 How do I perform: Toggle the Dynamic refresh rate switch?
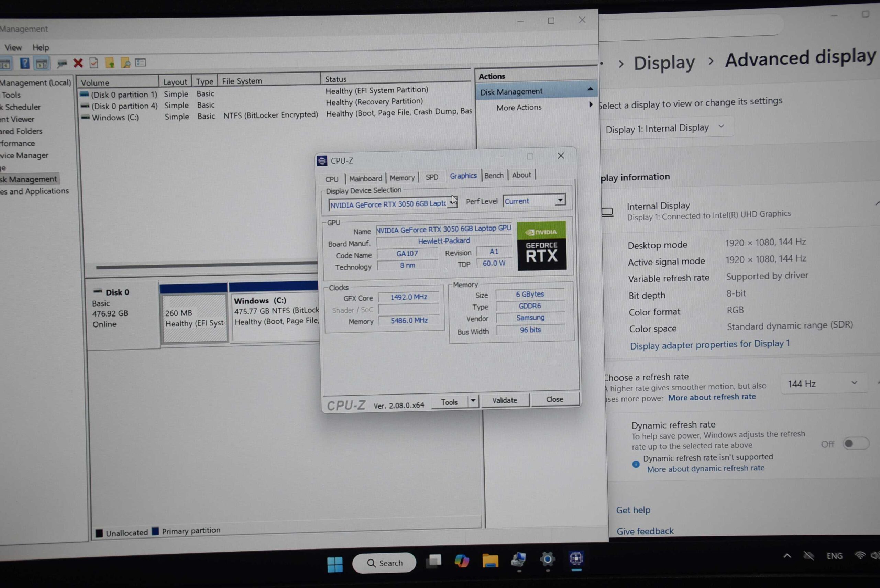856,444
